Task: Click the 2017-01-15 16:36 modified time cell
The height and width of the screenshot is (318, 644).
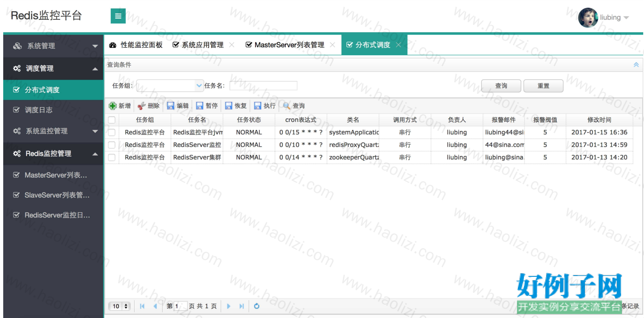Action: tap(599, 132)
